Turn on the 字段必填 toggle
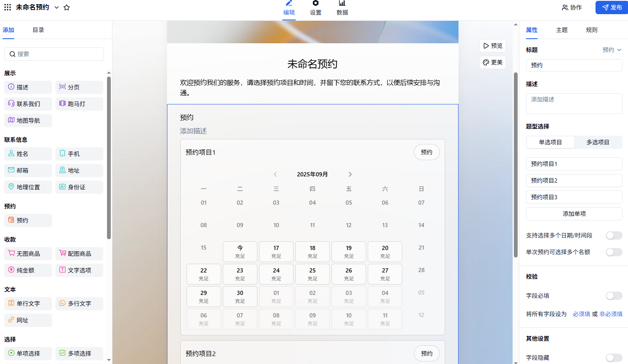The width and height of the screenshot is (628, 364). coord(613,296)
